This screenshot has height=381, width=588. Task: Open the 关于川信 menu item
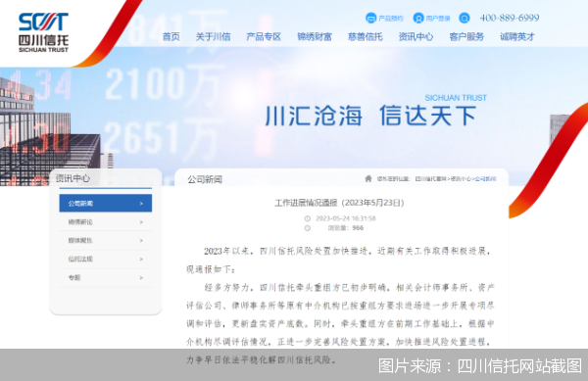213,36
